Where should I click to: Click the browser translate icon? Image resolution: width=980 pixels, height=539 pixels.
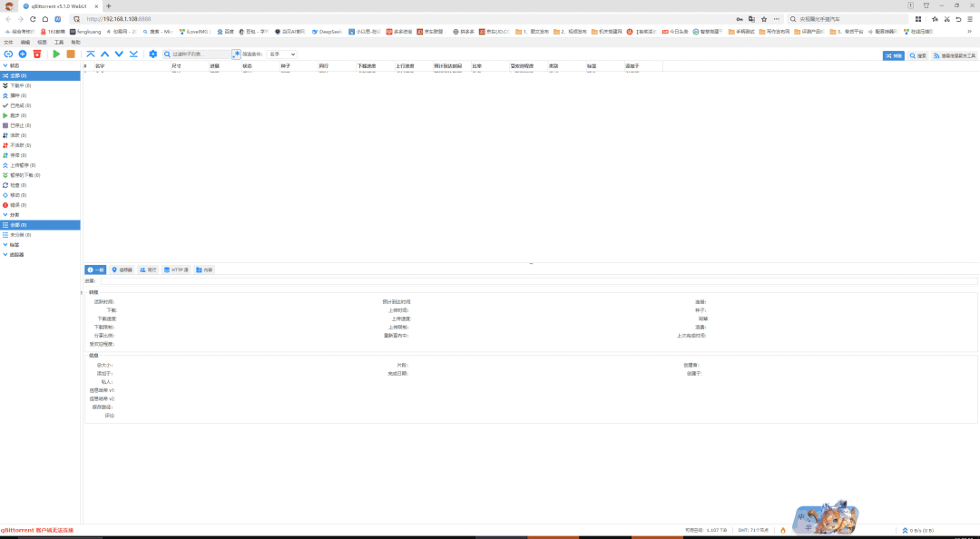(752, 19)
